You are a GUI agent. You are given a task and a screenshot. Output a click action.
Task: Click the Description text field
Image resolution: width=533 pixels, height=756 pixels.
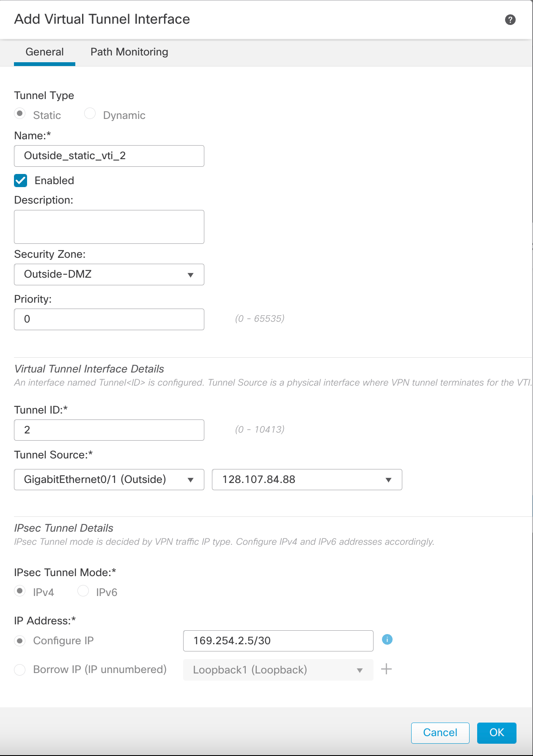[109, 227]
